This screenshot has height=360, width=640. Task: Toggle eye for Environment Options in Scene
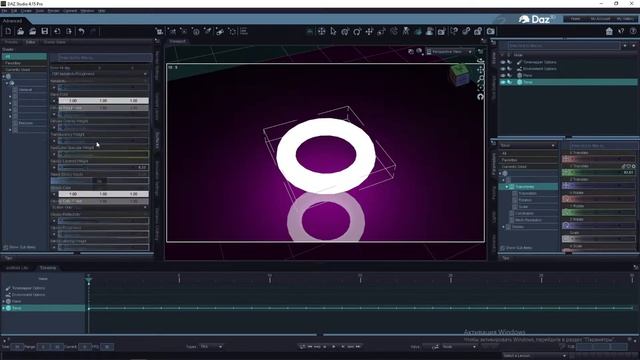(x=503, y=69)
